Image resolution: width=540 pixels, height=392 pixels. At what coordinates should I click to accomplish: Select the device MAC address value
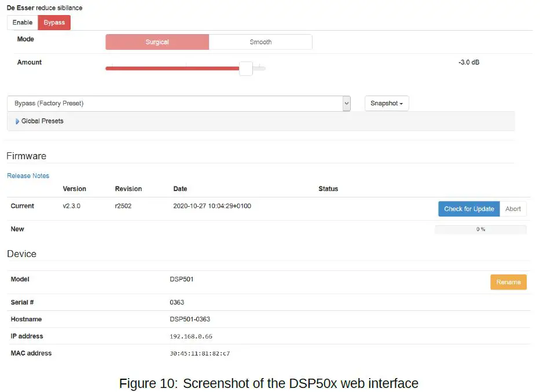pos(201,353)
